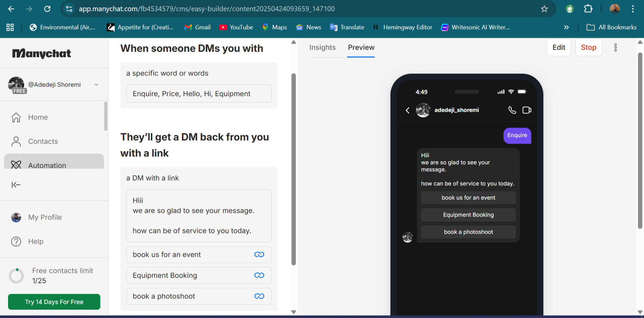Open Gmail from the bookmarks bar
Screen dimensions: 644x318
tap(197, 27)
